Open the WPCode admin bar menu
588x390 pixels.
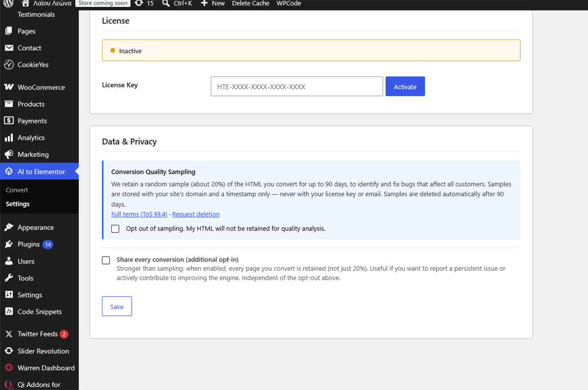point(289,3)
